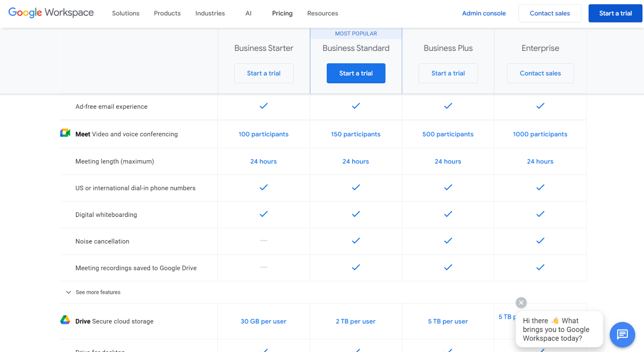This screenshot has width=644, height=352.
Task: Click 1000 participants value
Action: click(x=540, y=134)
